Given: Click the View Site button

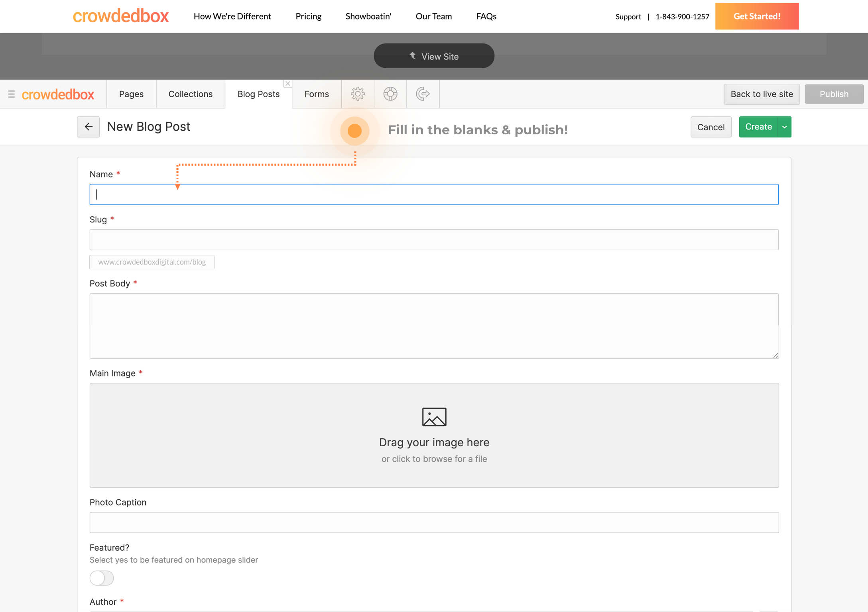Looking at the screenshot, I should [434, 56].
